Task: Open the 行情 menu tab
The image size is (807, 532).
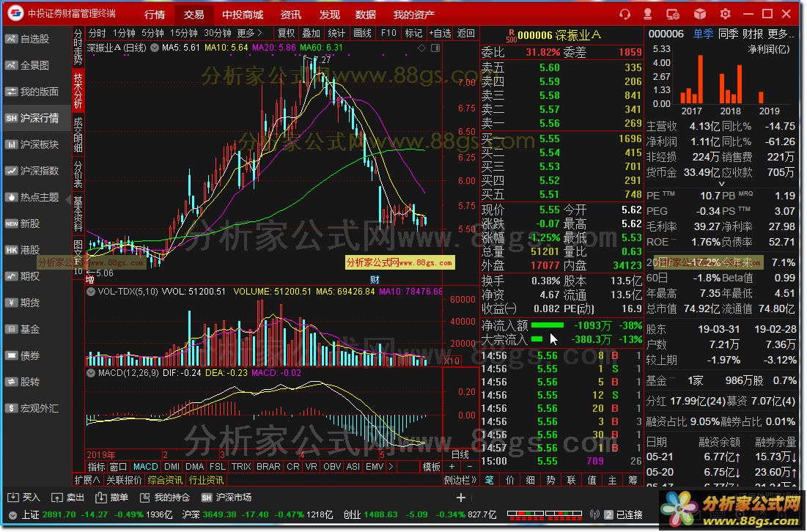Action: click(155, 15)
